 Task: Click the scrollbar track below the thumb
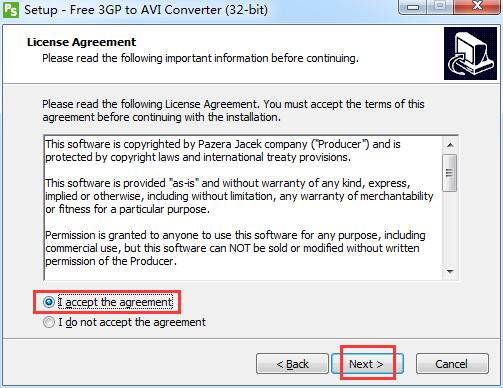[x=450, y=228]
